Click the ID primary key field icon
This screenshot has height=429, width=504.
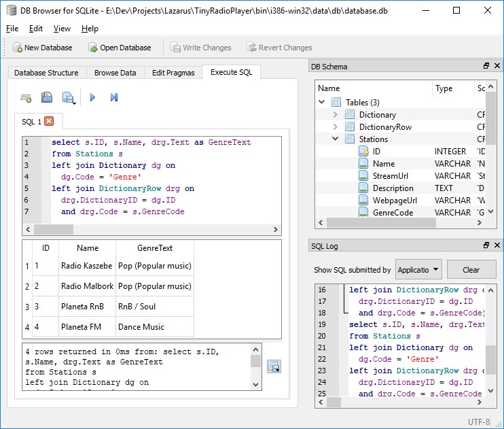(363, 151)
